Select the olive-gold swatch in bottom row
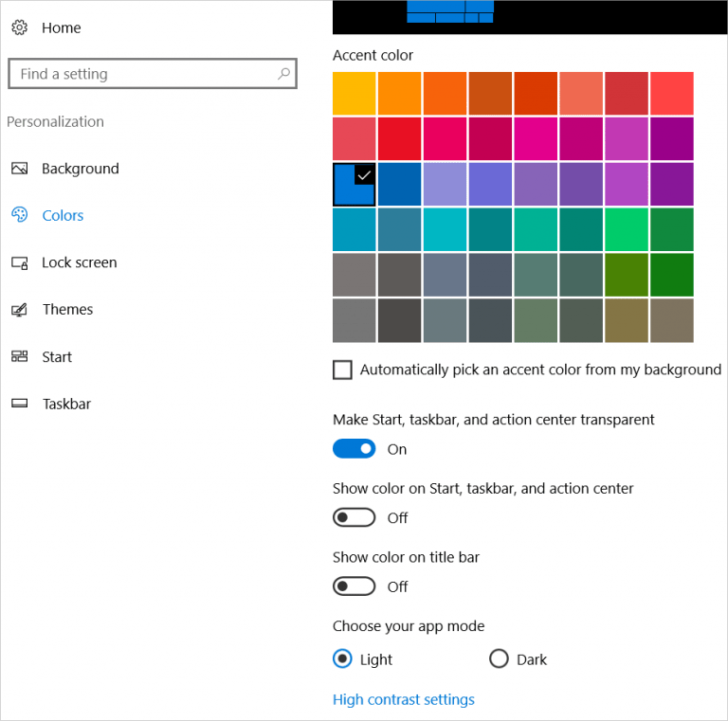Viewport: 728px width, 721px height. click(x=627, y=320)
